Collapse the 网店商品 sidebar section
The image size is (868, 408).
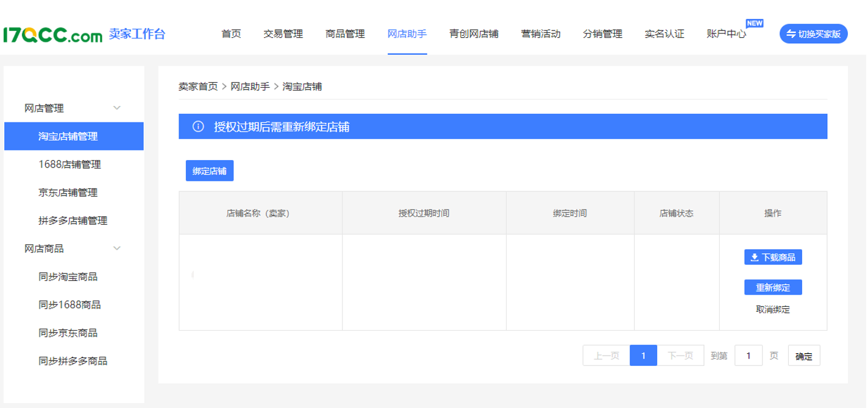click(x=117, y=248)
